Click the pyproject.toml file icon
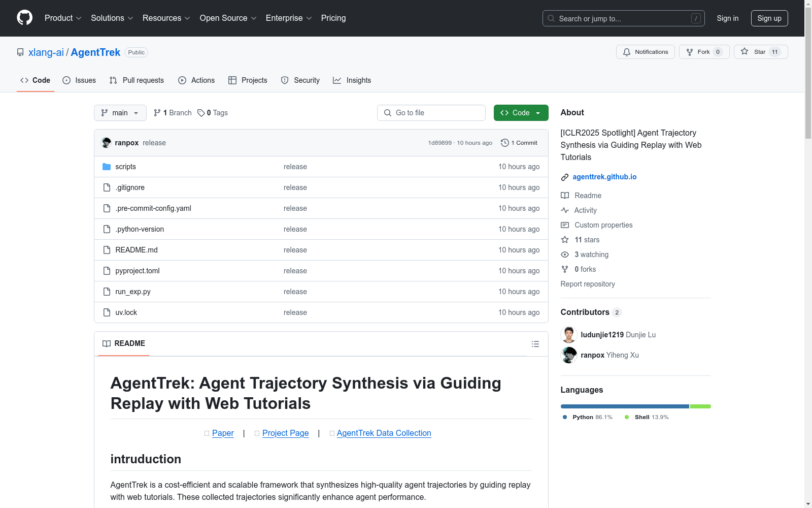This screenshot has width=812, height=508. coord(107,271)
